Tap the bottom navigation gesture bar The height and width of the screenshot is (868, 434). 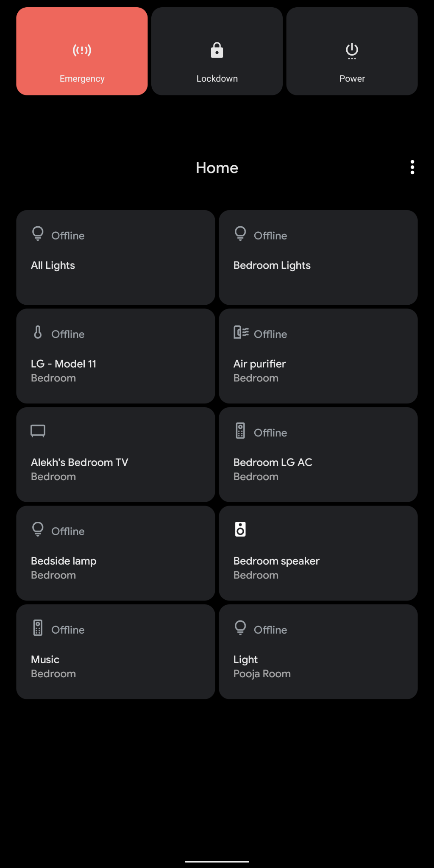pyautogui.click(x=217, y=861)
